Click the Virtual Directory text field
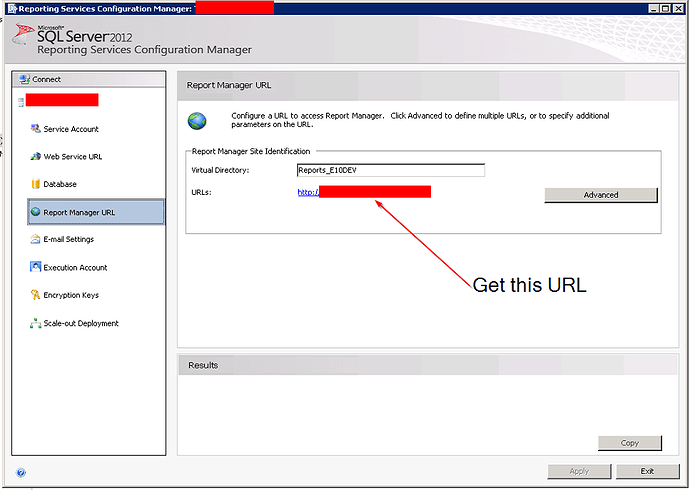This screenshot has height=490, width=690. point(391,170)
